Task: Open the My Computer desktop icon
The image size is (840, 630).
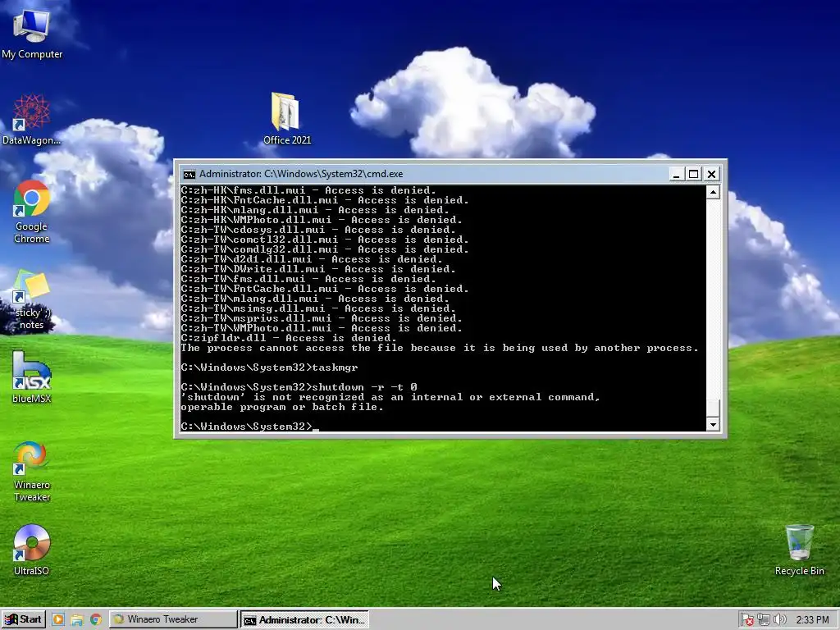Action: pos(32,33)
